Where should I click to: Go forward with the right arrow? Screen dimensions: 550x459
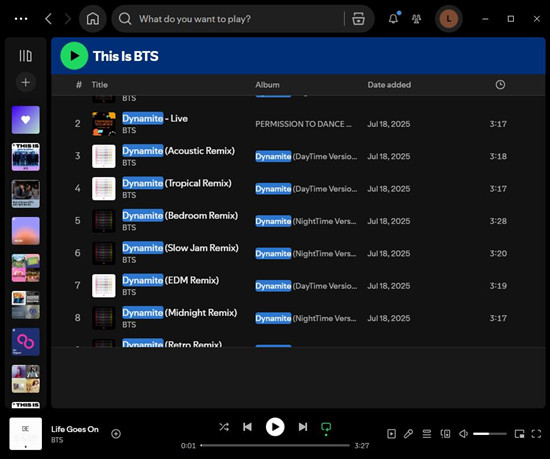tap(68, 19)
